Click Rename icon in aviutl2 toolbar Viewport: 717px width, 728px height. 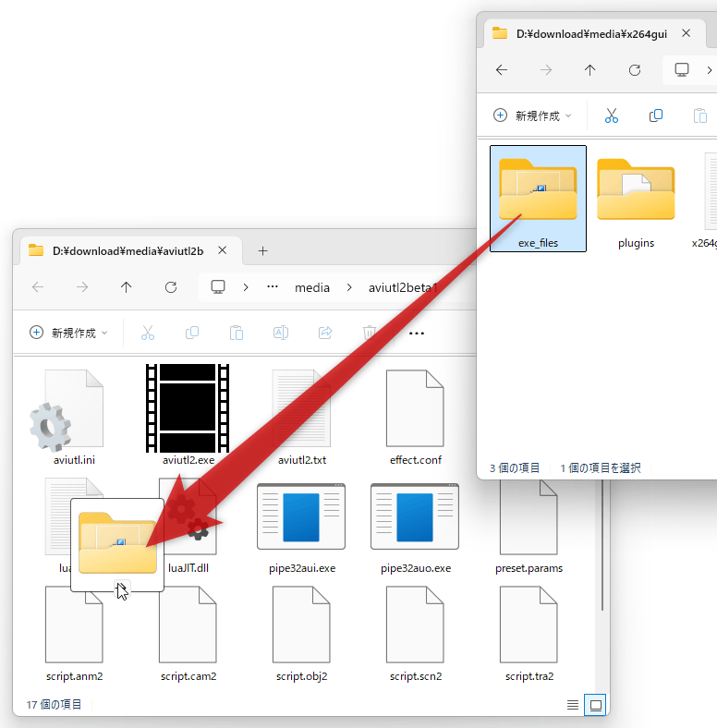click(x=281, y=333)
